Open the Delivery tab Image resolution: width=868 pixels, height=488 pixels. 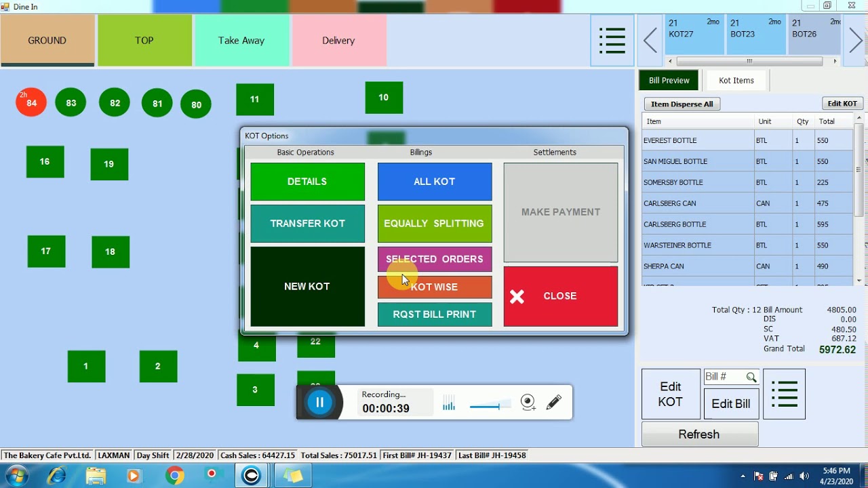(338, 41)
